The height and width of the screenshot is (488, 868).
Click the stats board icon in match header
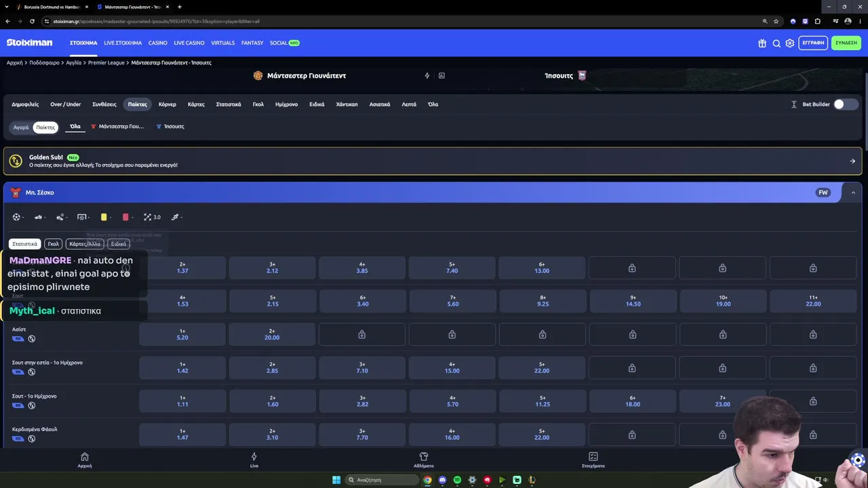[x=441, y=76]
